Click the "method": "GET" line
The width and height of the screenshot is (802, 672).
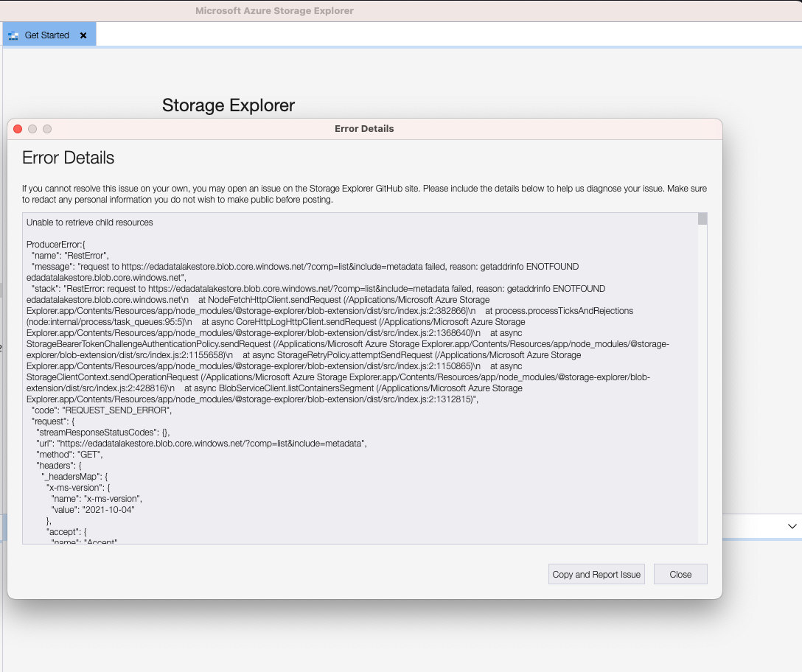(69, 455)
